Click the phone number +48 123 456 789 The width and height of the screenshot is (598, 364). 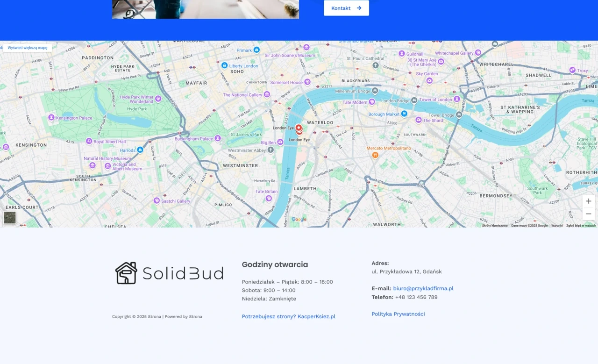[x=416, y=297]
